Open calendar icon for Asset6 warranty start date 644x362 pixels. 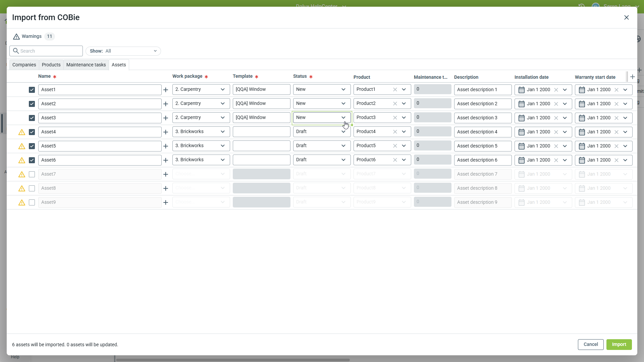tap(582, 160)
